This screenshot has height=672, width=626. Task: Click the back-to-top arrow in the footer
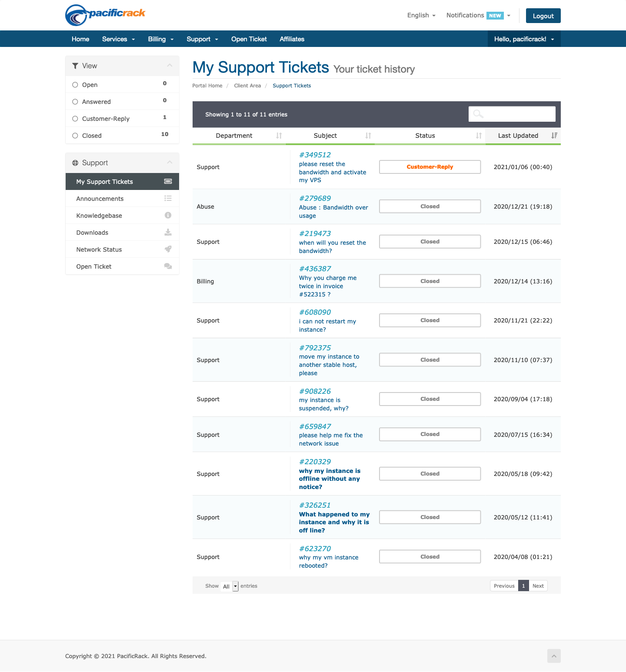click(x=554, y=656)
